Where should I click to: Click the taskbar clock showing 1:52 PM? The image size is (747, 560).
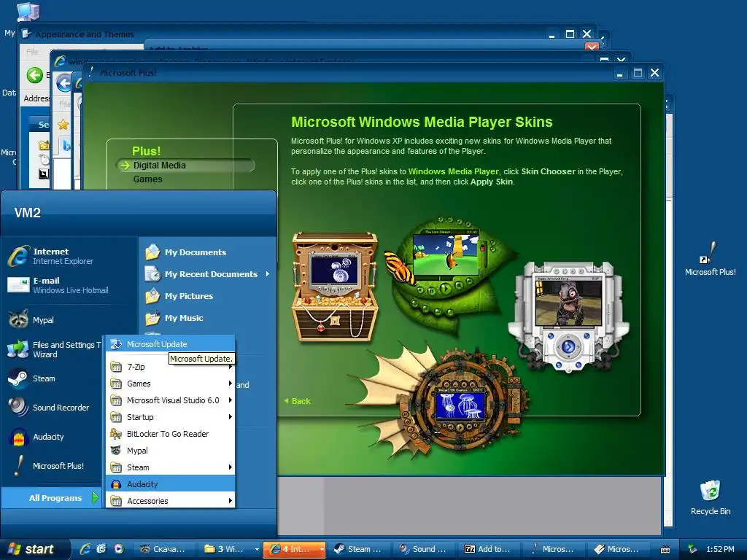tap(720, 549)
